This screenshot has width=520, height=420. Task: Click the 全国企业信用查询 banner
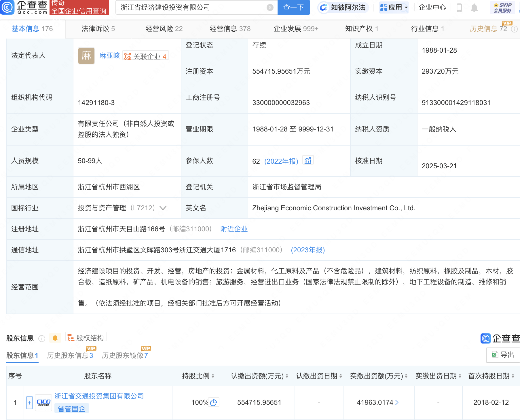click(x=79, y=7)
